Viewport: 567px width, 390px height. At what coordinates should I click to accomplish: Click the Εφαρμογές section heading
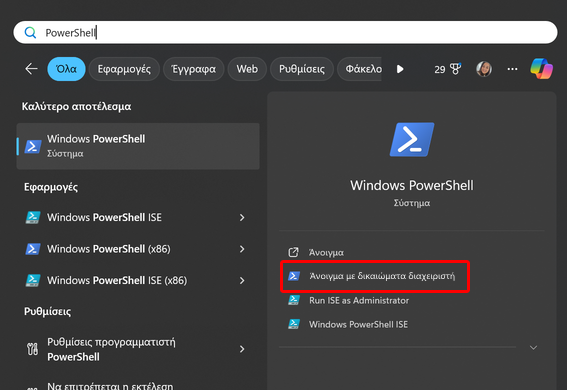[51, 187]
